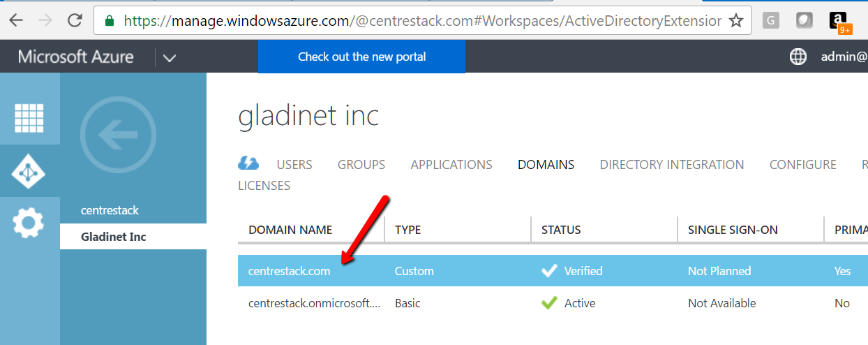Select the centrestack.onmicrosoft domain row
The height and width of the screenshot is (345, 868).
point(553,303)
